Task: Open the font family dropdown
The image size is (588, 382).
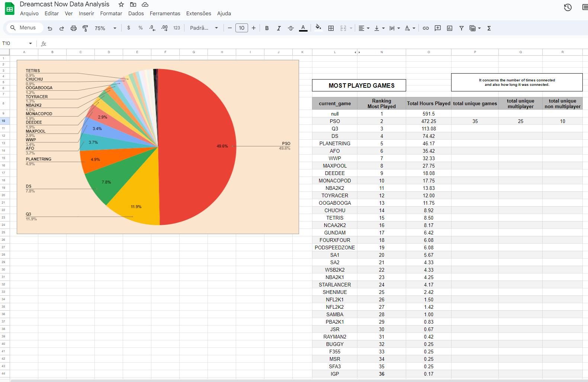Action: tap(204, 28)
